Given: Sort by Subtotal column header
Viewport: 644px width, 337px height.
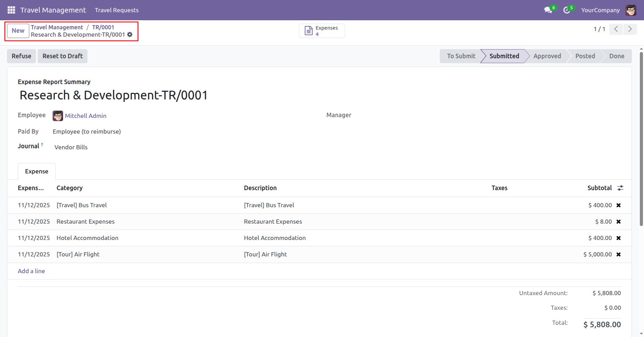Looking at the screenshot, I should tap(599, 188).
